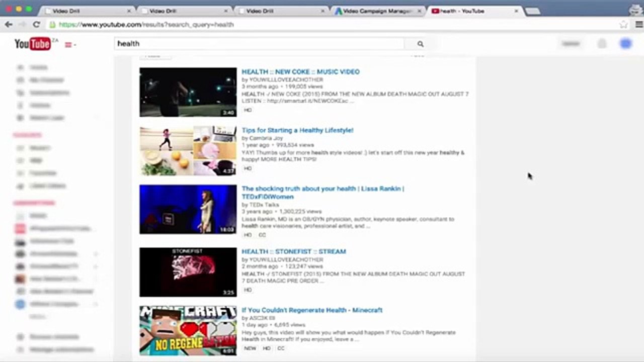Click the NEW badge under the Minecraft video

coord(250,348)
